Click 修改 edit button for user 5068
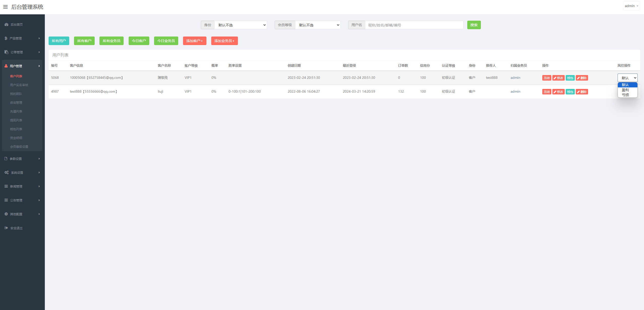The height and width of the screenshot is (310, 644). pos(558,78)
